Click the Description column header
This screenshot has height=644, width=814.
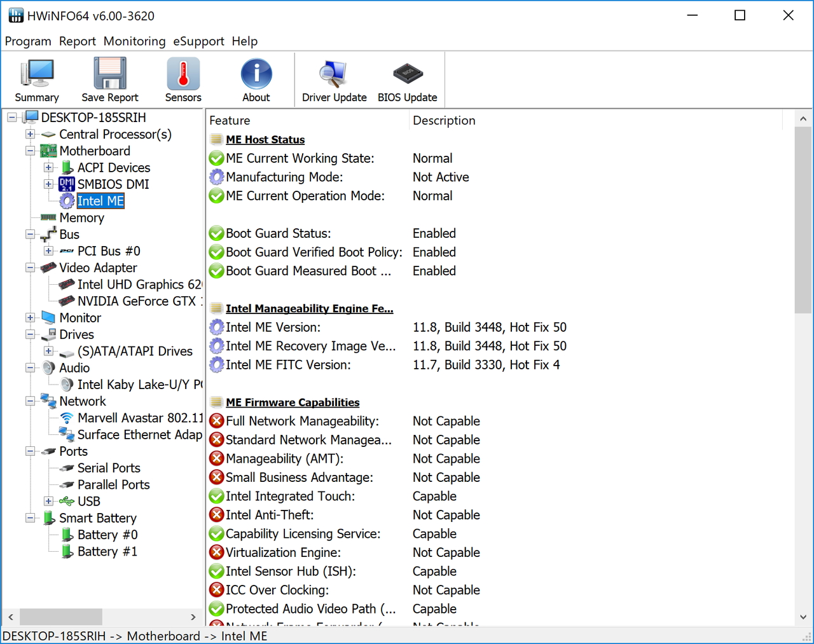(x=595, y=120)
